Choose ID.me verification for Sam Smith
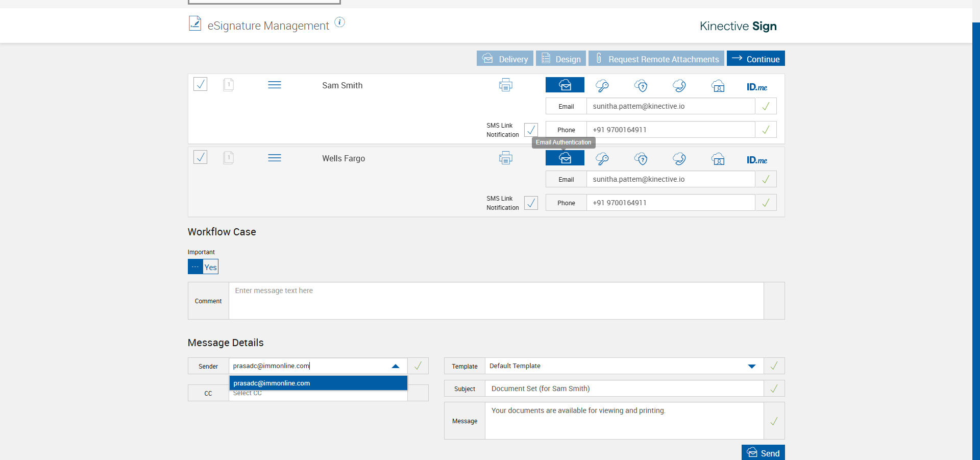Screen dimensions: 980x460 757,87
